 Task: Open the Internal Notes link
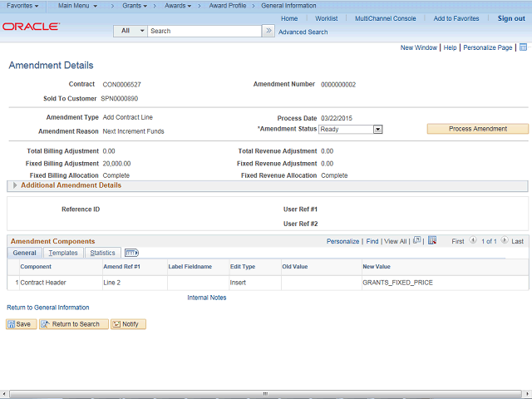(207, 298)
